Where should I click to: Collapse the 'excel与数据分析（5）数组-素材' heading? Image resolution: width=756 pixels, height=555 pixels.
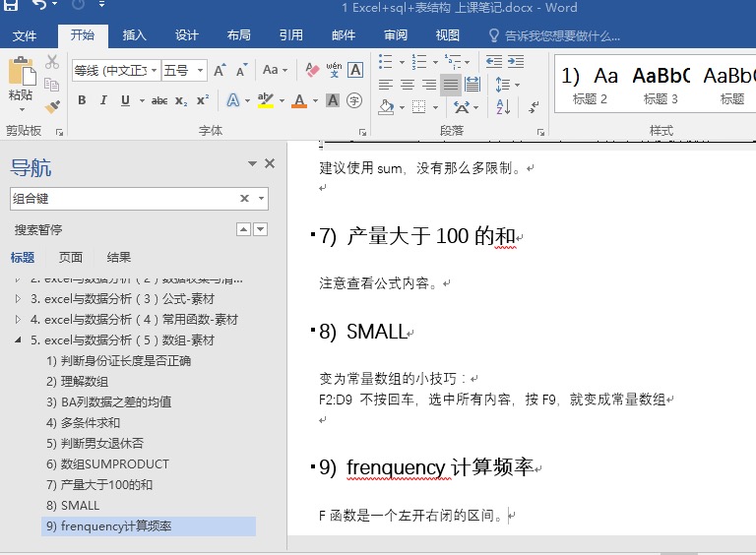point(19,340)
